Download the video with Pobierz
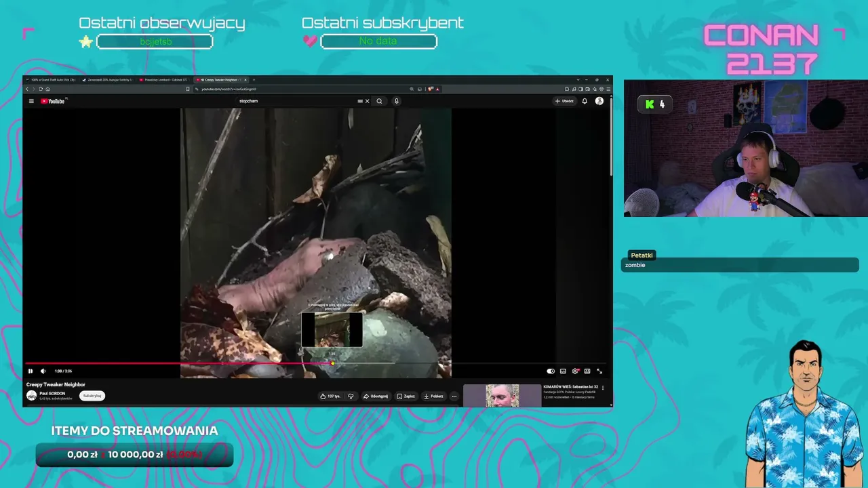868x488 pixels. (x=433, y=396)
